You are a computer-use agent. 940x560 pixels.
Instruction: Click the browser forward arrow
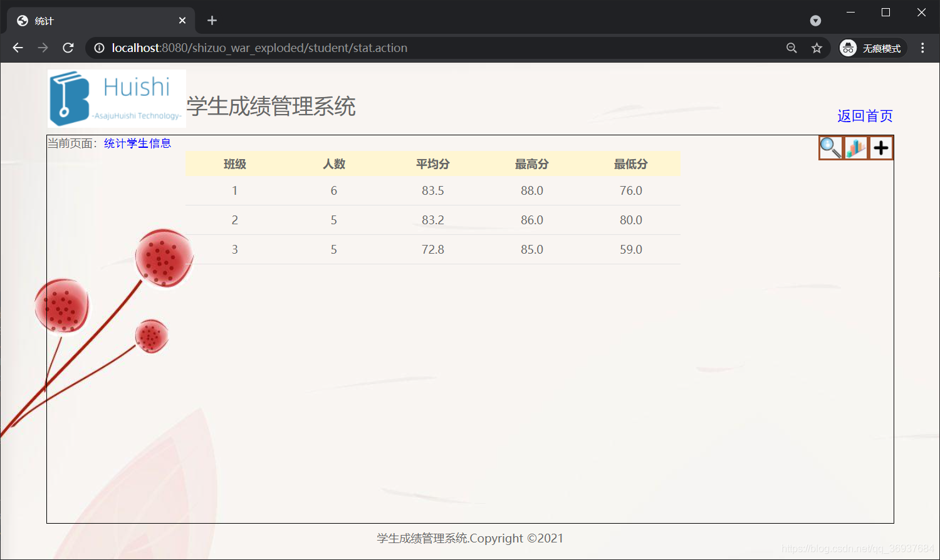[x=43, y=48]
